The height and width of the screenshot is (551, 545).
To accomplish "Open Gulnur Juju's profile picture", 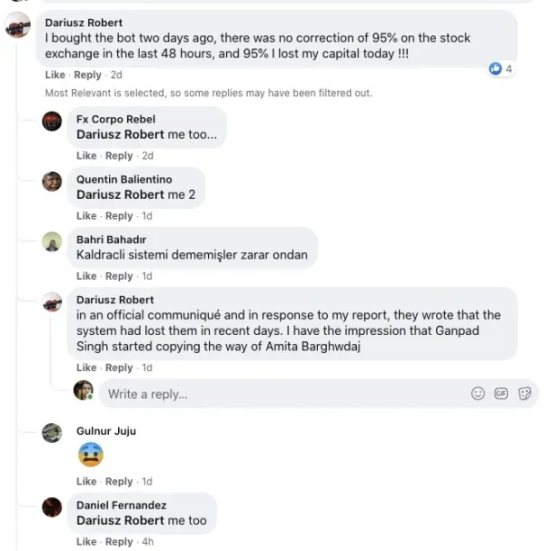I will coord(52,433).
